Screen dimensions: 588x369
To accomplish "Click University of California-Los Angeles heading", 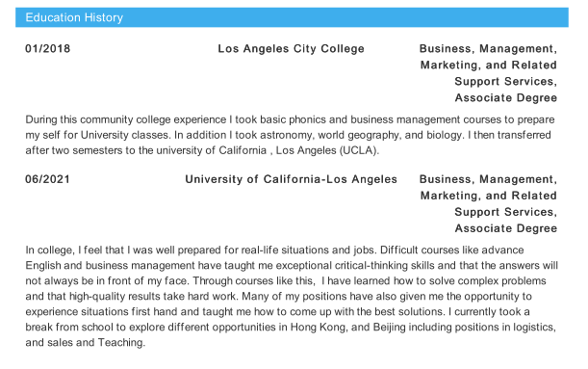I will (291, 179).
